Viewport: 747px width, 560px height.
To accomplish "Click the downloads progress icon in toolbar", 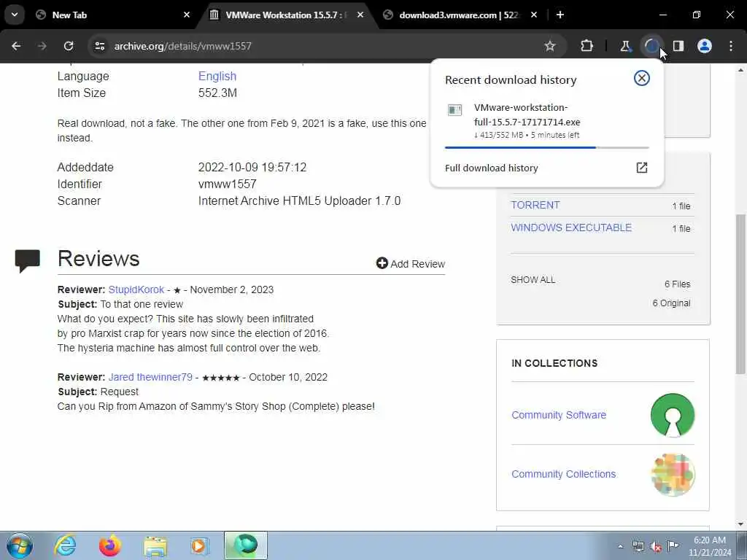I will [x=651, y=46].
